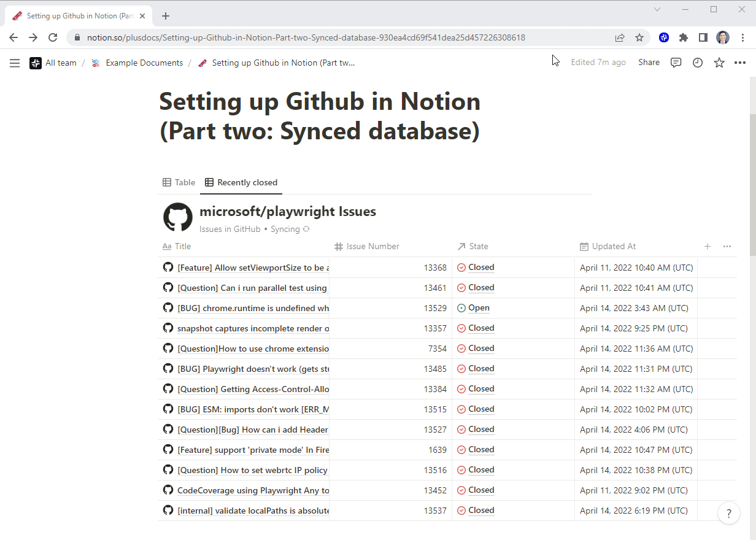Add a new property with plus icon
The width and height of the screenshot is (756, 540).
click(x=708, y=246)
